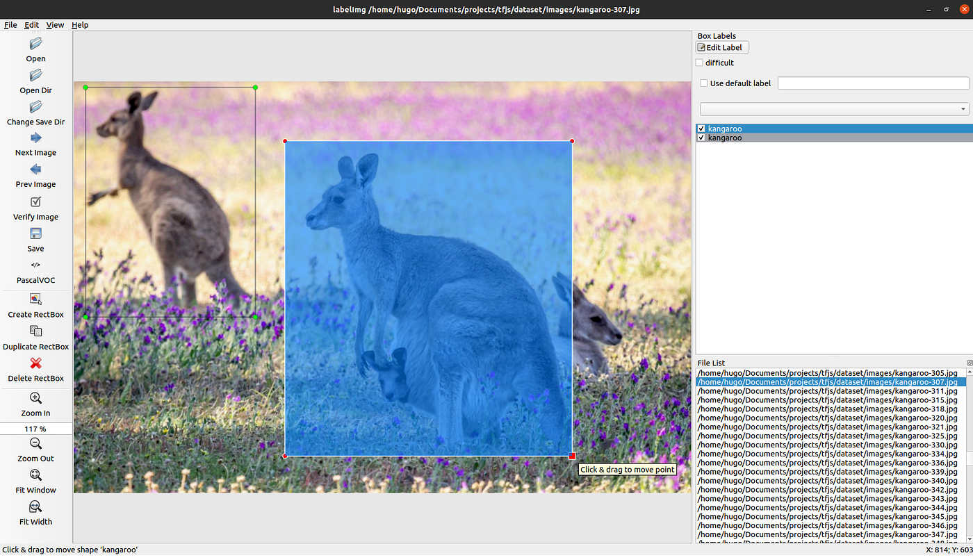This screenshot has width=973, height=560.
Task: Open the View menu
Action: [55, 25]
